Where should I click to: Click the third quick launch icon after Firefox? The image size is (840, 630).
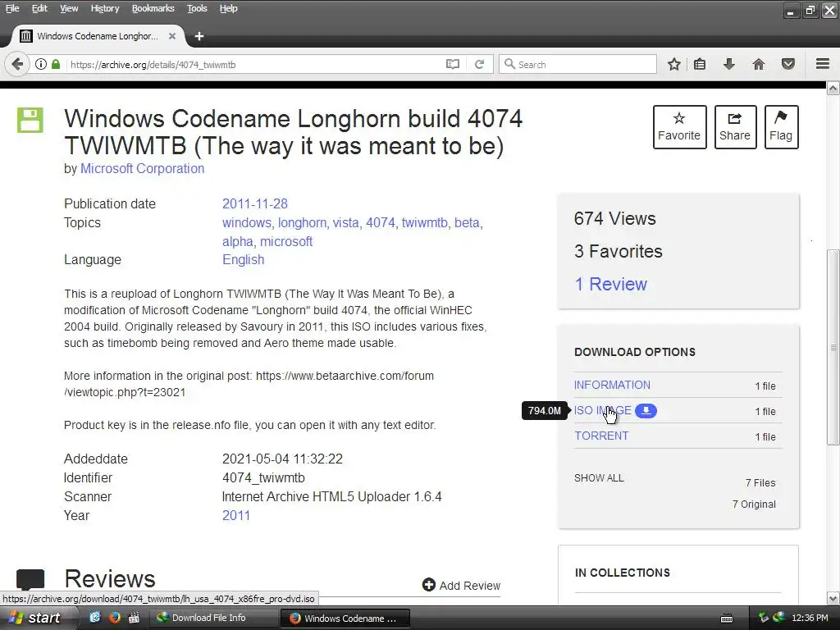point(134,618)
